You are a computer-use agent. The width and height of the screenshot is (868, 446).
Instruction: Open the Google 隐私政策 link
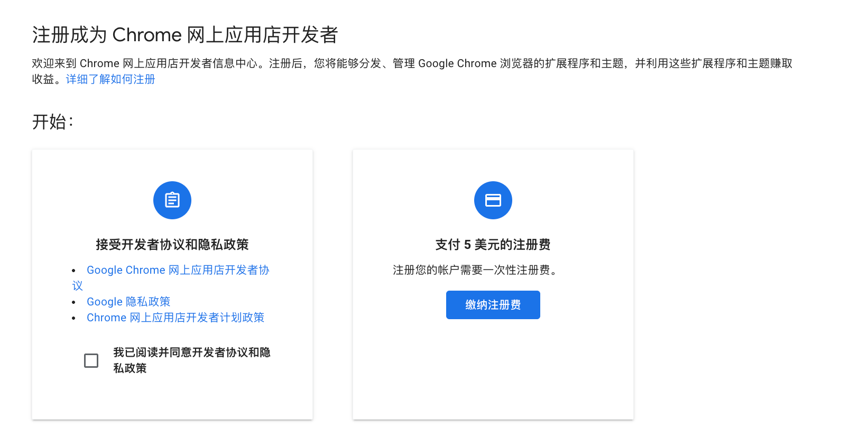click(x=128, y=302)
